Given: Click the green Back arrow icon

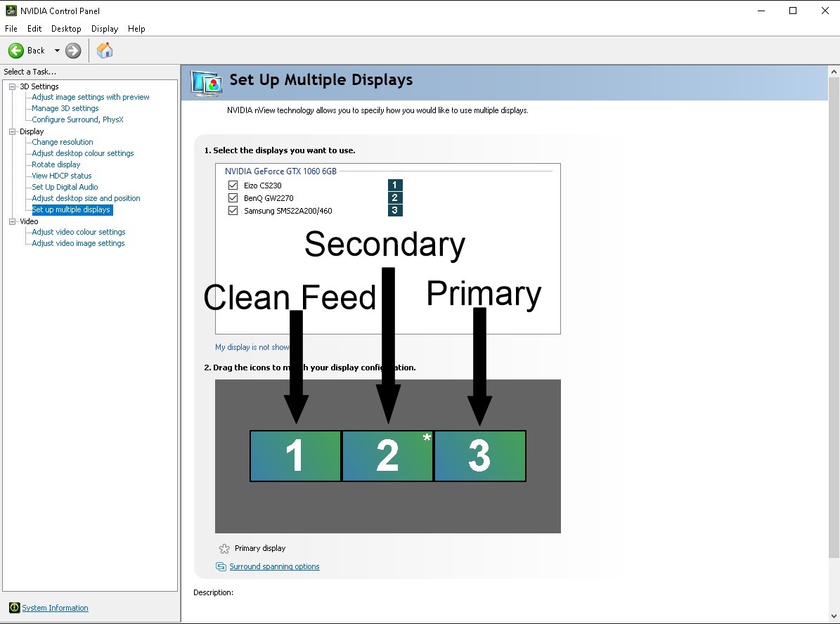Looking at the screenshot, I should (16, 51).
